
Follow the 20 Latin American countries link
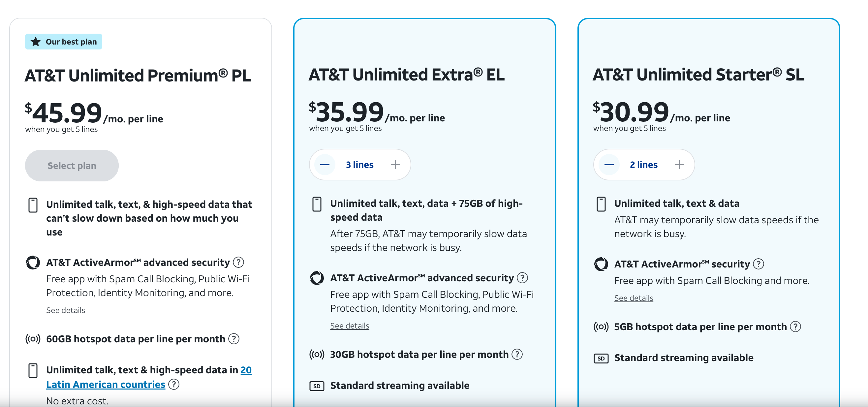point(106,384)
